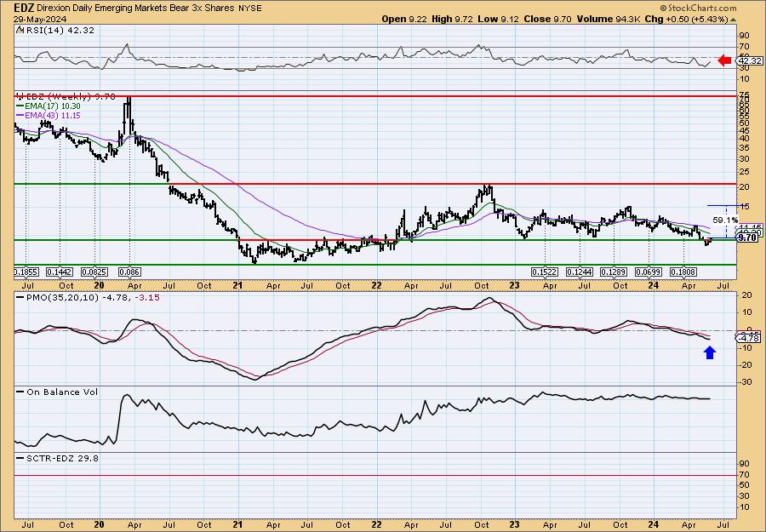Click the 0.1244 dividend marker
The width and height of the screenshot is (766, 532).
(x=580, y=272)
